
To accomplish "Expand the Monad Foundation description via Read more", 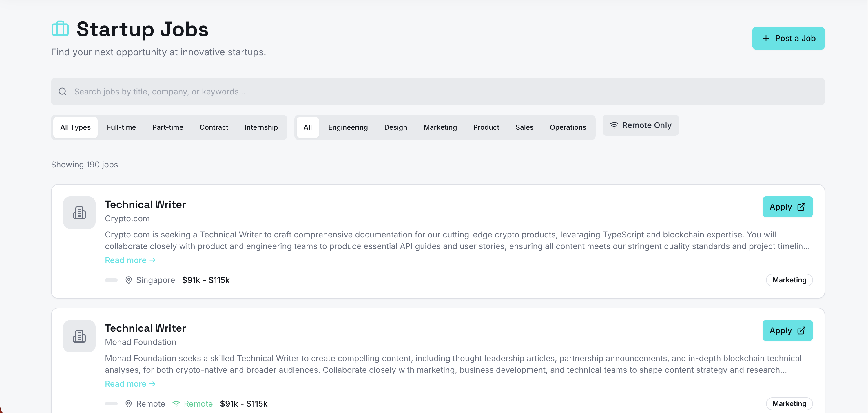I will tap(130, 384).
